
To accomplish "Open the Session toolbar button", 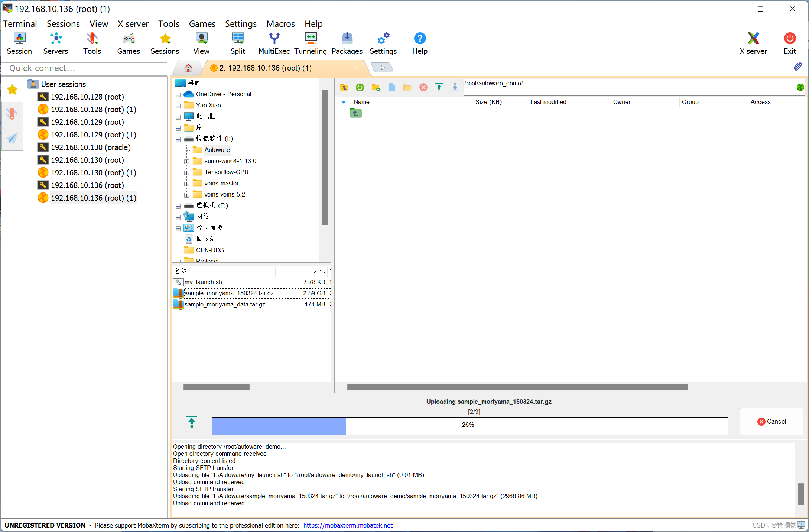I will coord(19,44).
